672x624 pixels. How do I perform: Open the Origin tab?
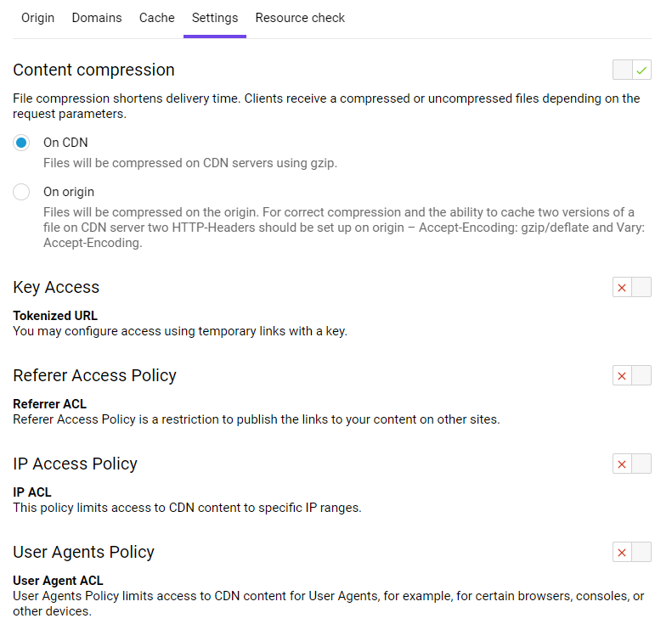[x=37, y=18]
